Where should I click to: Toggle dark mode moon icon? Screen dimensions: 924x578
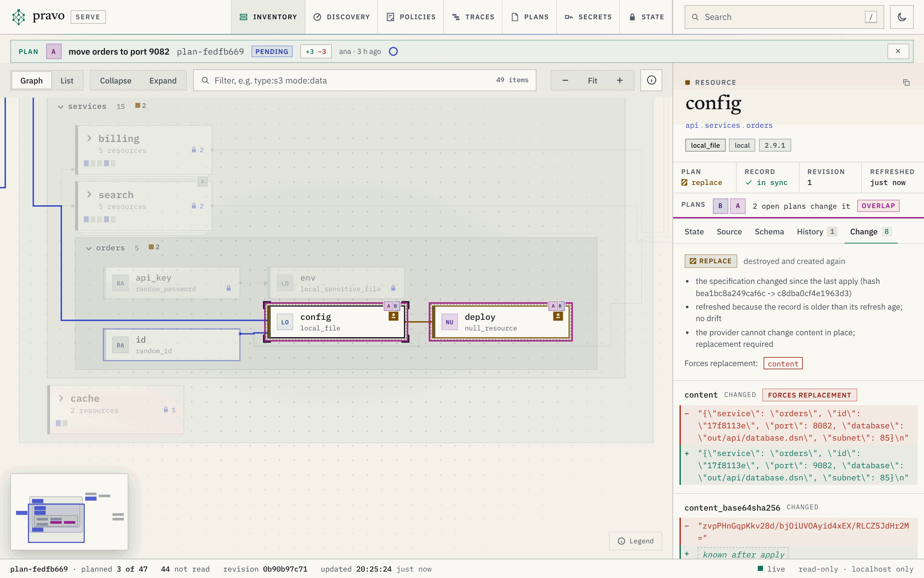coord(902,17)
